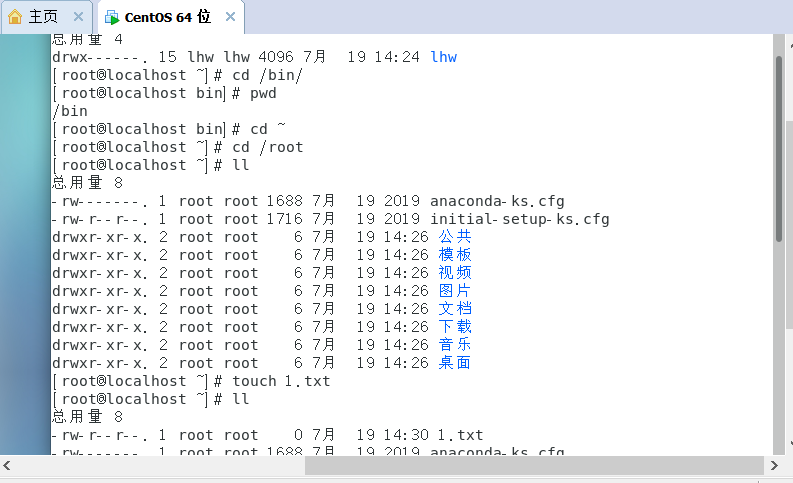Click the 音乐 directory entry
Viewport: 793px width, 483px height.
(x=455, y=344)
